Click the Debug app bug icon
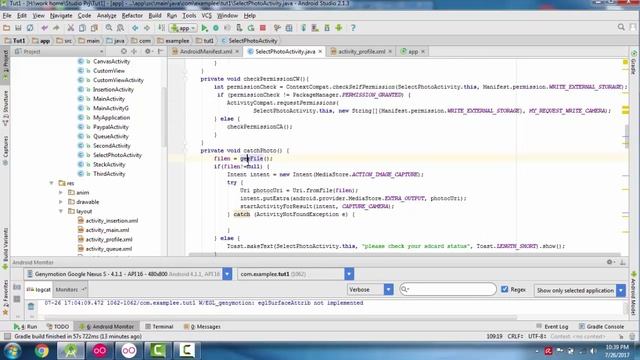The width and height of the screenshot is (640, 360). (216, 28)
